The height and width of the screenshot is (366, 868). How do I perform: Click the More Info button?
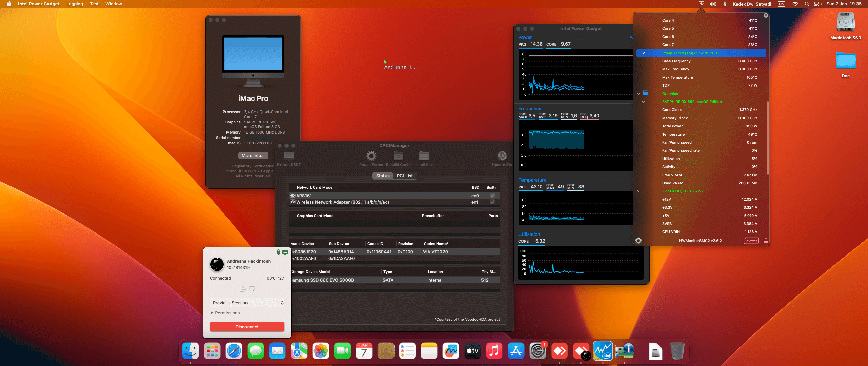(x=253, y=156)
